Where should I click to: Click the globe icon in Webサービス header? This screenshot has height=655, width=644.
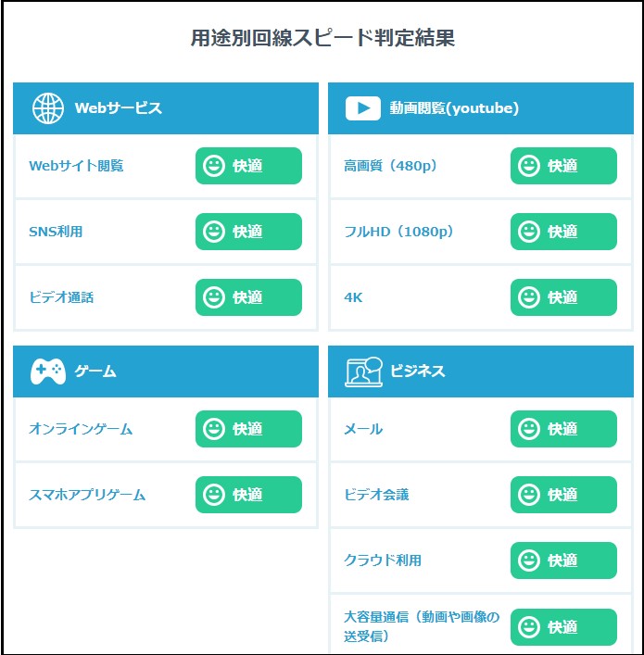pyautogui.click(x=48, y=108)
